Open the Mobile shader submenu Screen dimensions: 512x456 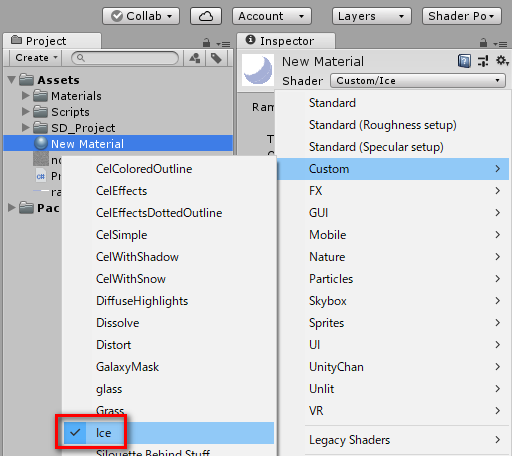click(x=393, y=235)
